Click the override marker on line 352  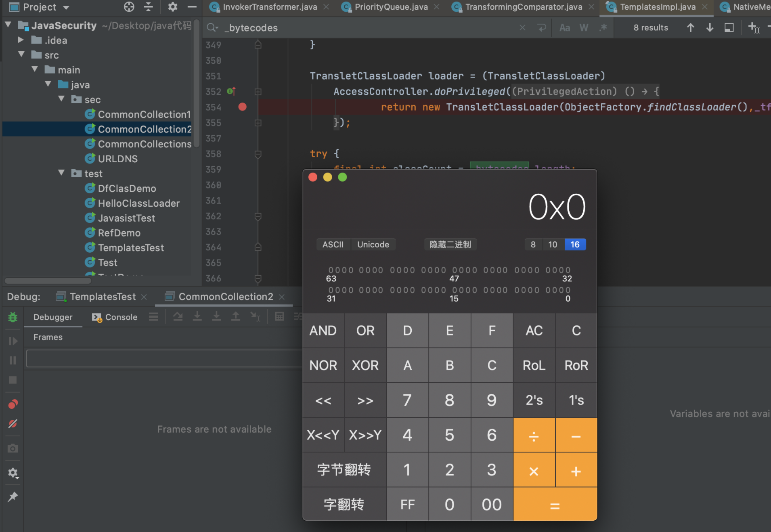pyautogui.click(x=231, y=91)
